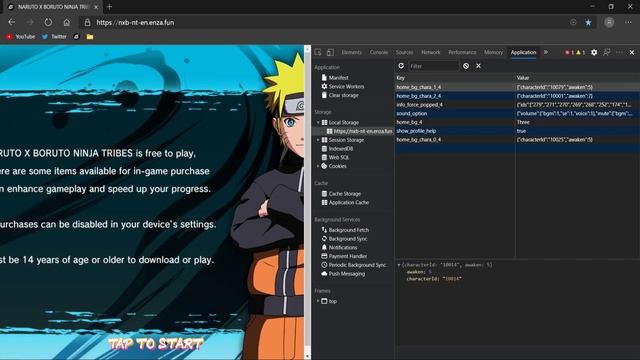This screenshot has height=360, width=640.
Task: Show more DevTools tabs chevron
Action: point(546,52)
